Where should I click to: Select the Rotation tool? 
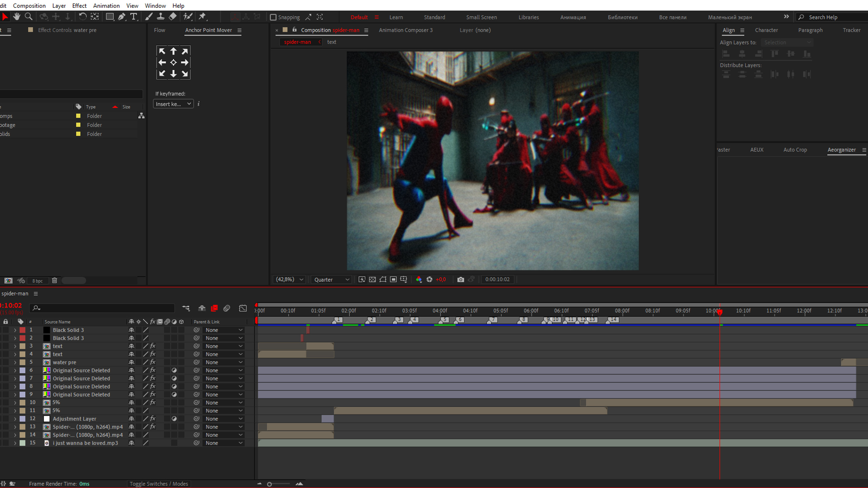[82, 16]
